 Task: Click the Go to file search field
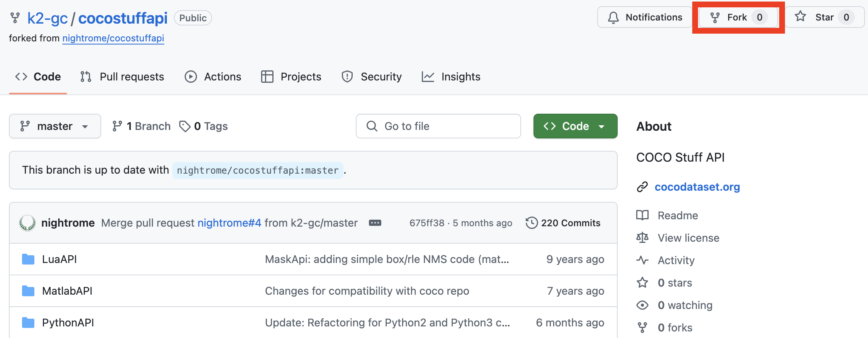click(x=438, y=126)
